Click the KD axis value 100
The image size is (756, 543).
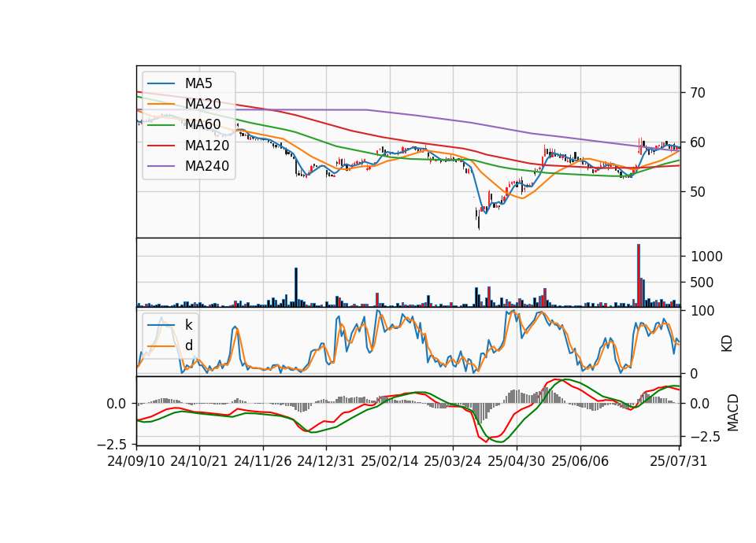tap(702, 312)
